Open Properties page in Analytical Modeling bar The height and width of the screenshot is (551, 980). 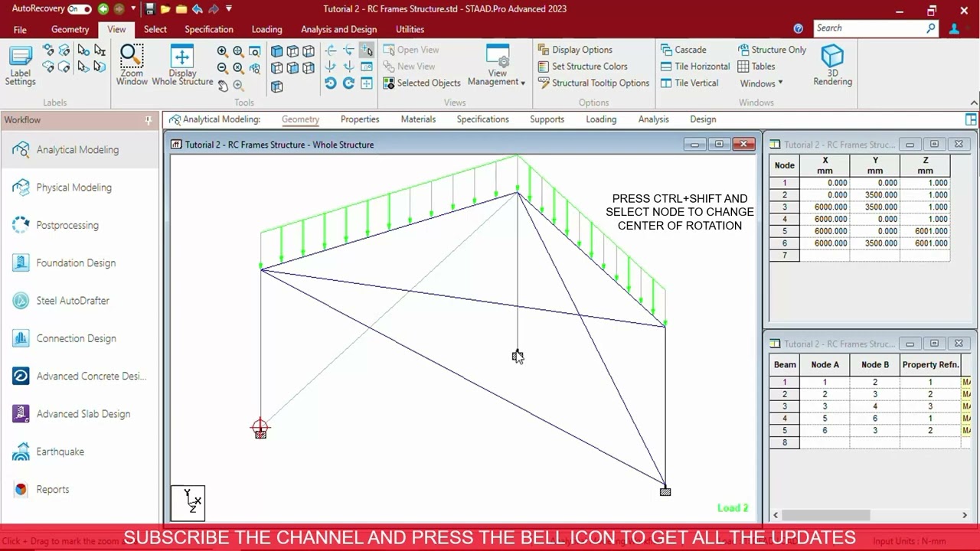(x=360, y=119)
